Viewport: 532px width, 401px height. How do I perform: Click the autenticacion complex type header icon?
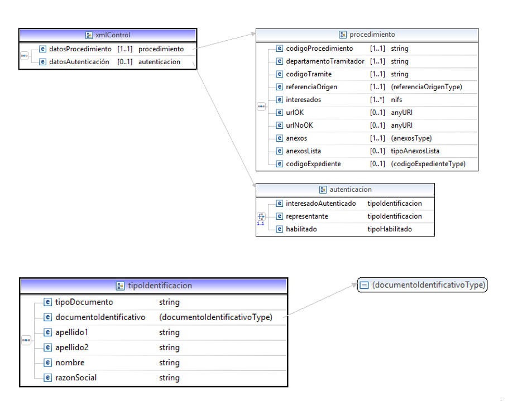tap(323, 190)
